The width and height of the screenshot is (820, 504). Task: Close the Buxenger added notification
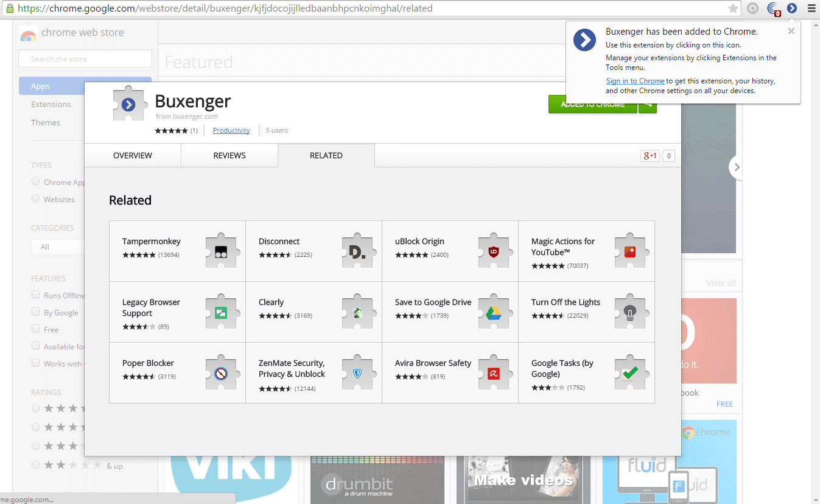point(791,31)
